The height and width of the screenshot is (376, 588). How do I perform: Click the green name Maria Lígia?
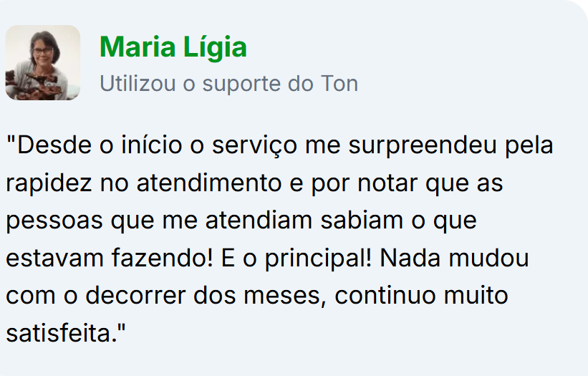[x=173, y=47]
